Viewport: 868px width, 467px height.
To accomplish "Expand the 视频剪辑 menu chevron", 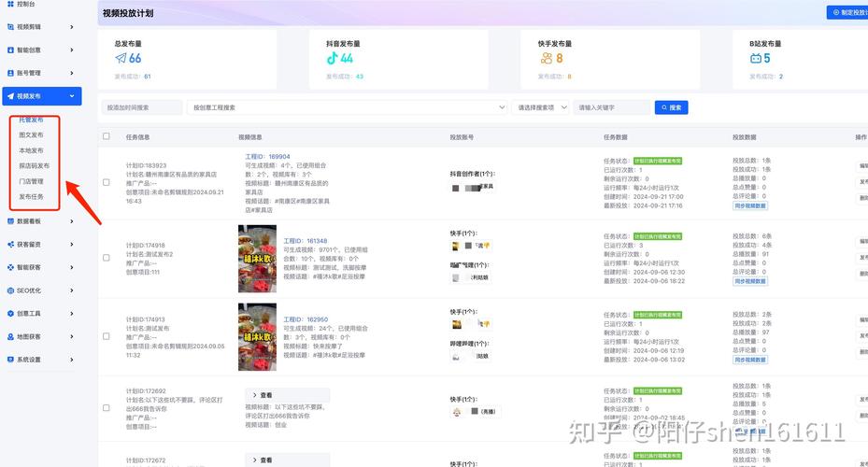I will [x=71, y=26].
